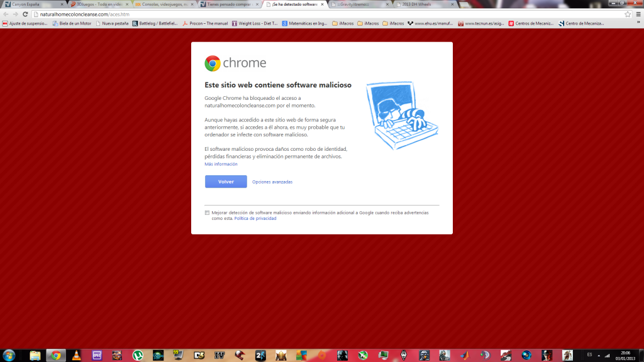Click the Google Chrome taskbar icon
The image size is (644, 362).
click(56, 356)
